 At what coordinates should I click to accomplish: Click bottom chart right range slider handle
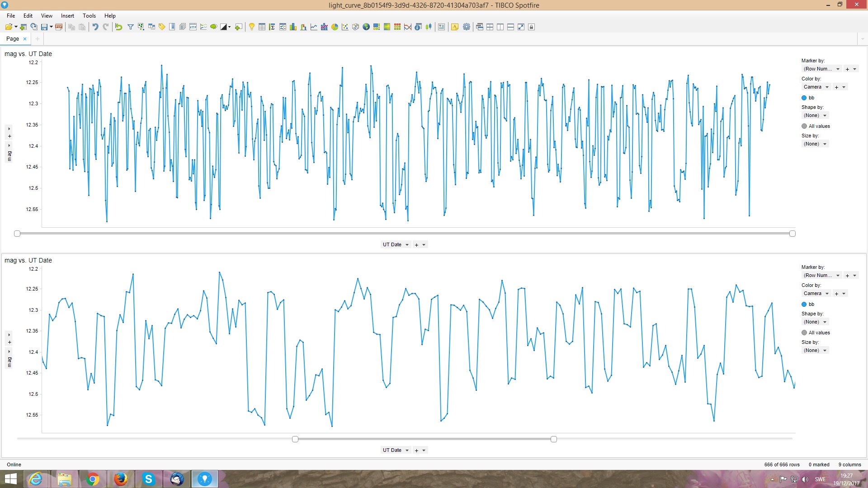553,439
